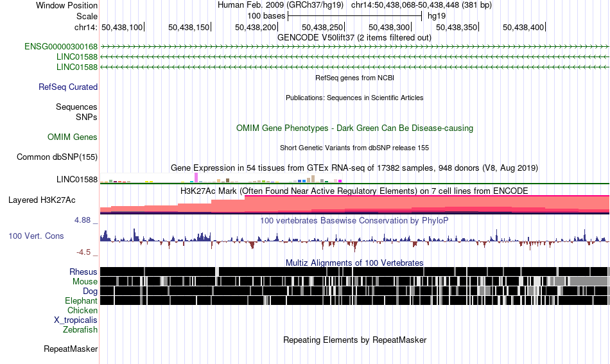Open the H3K27Ac Mark ENCODE track title

click(354, 191)
